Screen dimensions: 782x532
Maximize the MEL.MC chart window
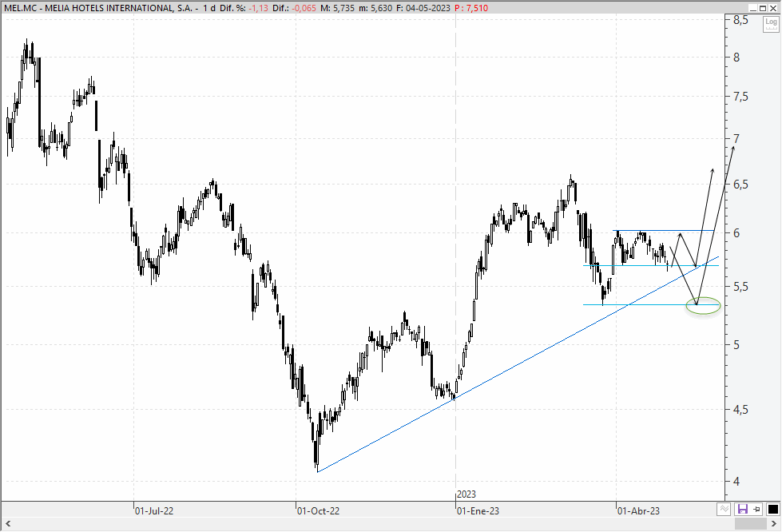click(x=763, y=8)
